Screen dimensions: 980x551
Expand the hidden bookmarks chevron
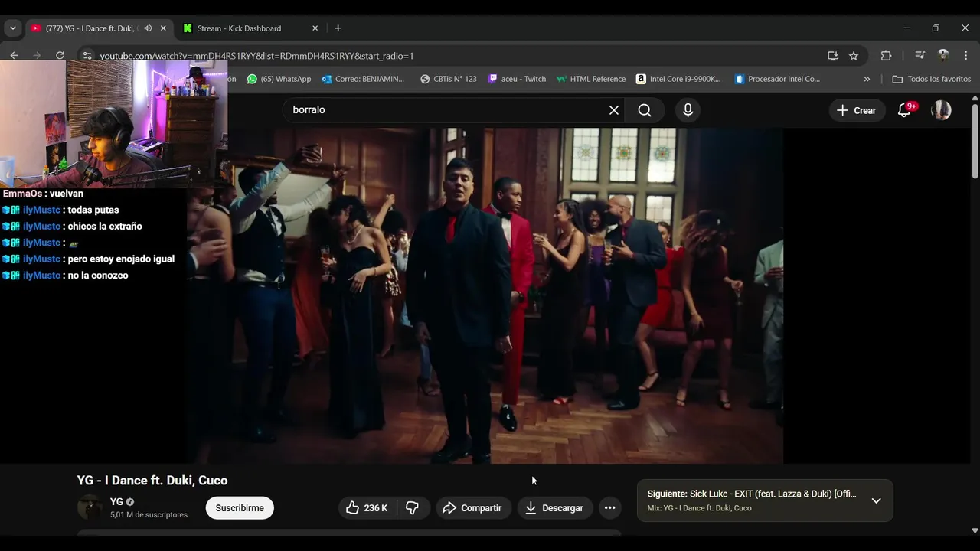(867, 79)
